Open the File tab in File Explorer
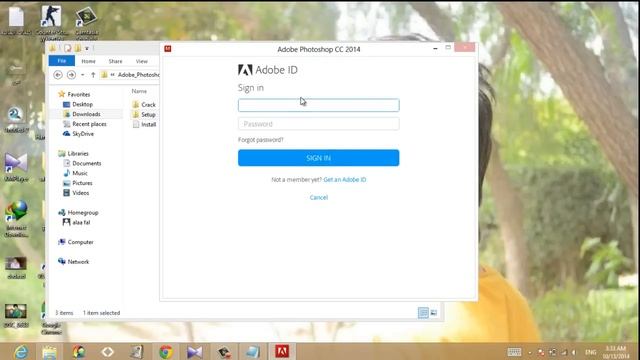This screenshot has height=360, width=640. (x=62, y=61)
